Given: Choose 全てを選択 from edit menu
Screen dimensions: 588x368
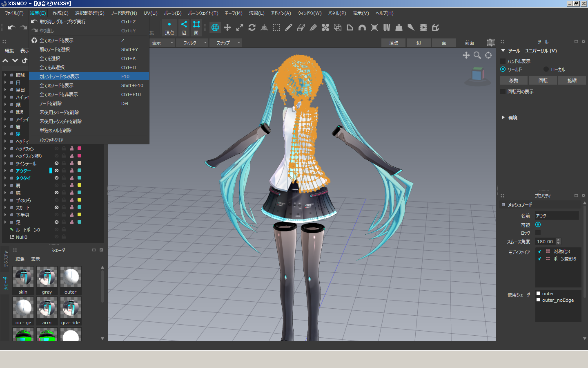Looking at the screenshot, I should click(x=89, y=58).
